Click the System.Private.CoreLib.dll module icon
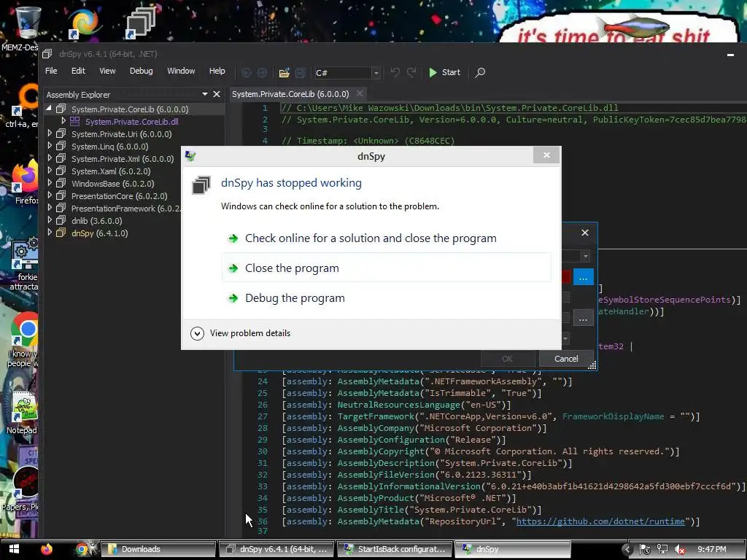 pyautogui.click(x=75, y=122)
